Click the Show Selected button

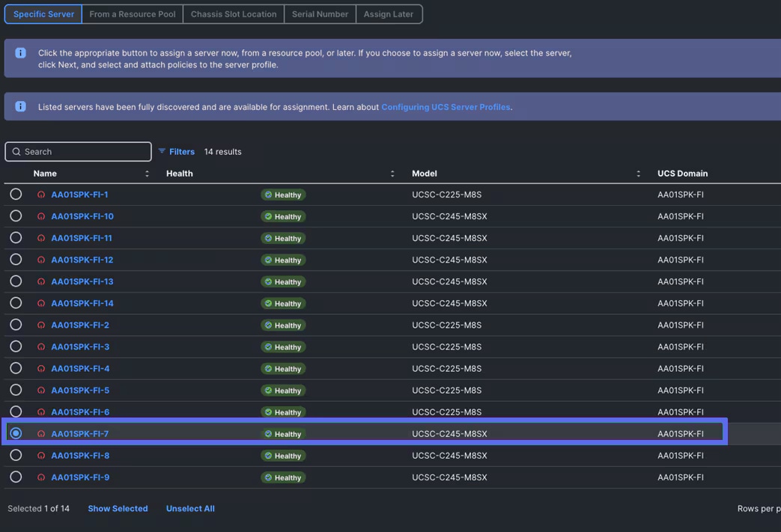[x=118, y=508]
